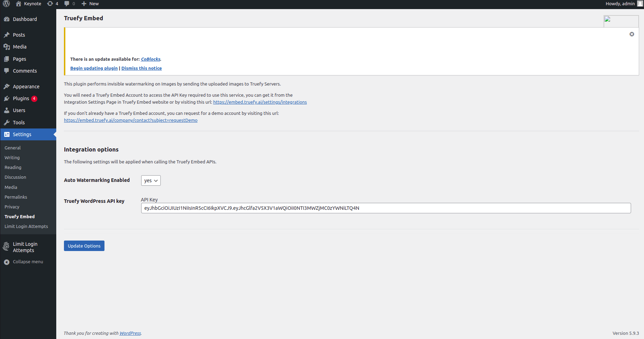This screenshot has height=339, width=644.
Task: Click the Plugins update badge showing 4
Action: (x=34, y=98)
